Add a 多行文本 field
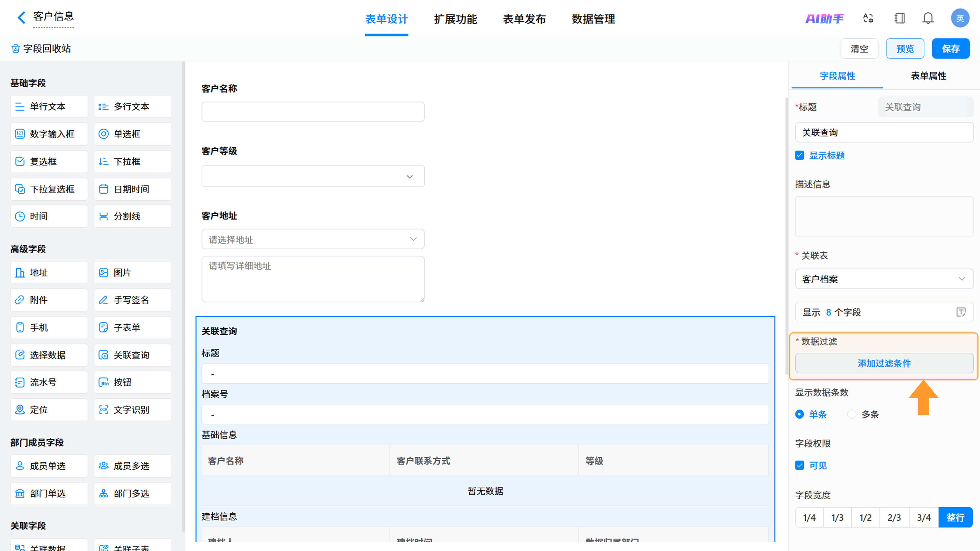 click(x=133, y=106)
